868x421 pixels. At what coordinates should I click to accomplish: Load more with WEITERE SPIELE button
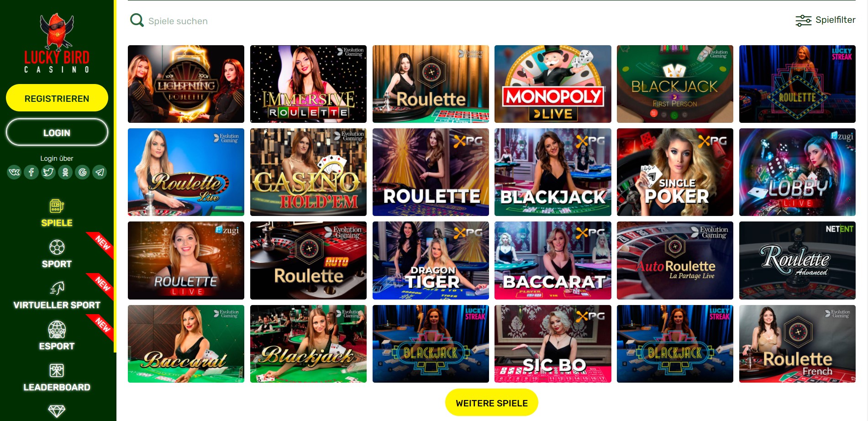(x=492, y=403)
